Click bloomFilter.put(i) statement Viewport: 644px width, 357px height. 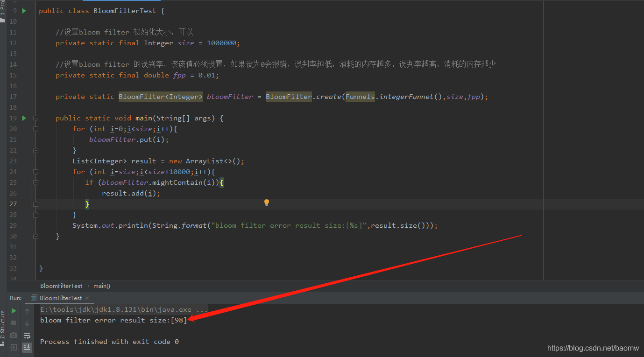click(129, 140)
